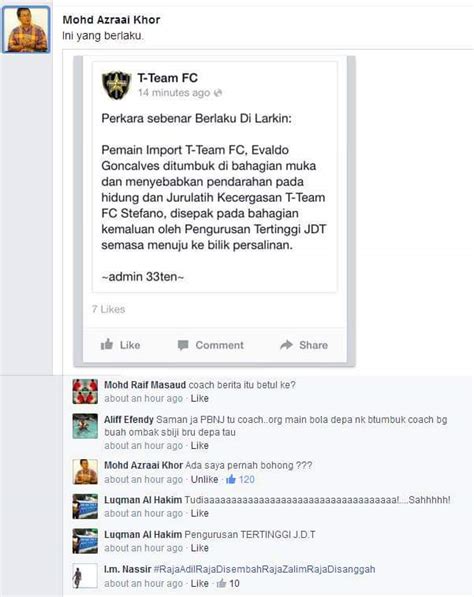Viewport: 474px width, 597px height.
Task: Click the globe privacy icon beside 14 minutes ago
Action: tap(218, 93)
